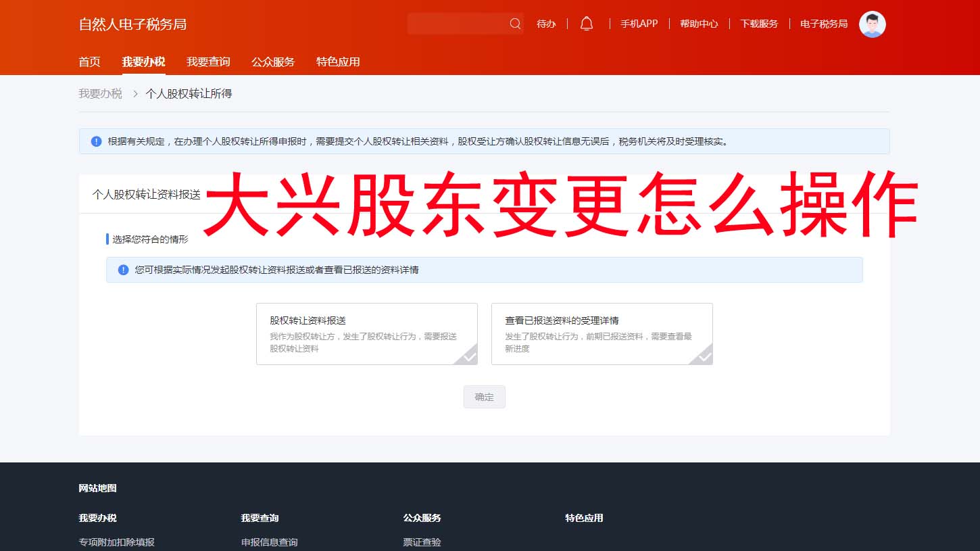The image size is (980, 551).
Task: Click the info icon on the notice banner
Action: click(x=96, y=141)
